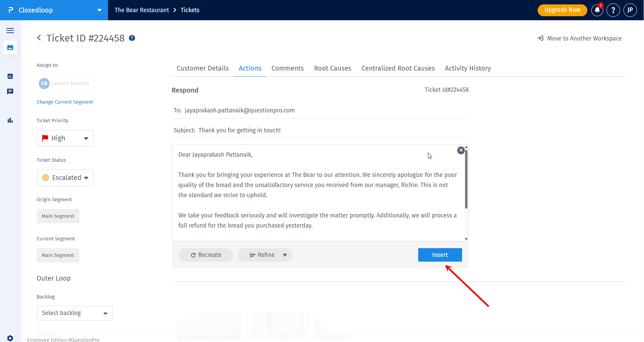Expand the Closedloop product dropdown
Screen dimensions: 644x342
click(x=100, y=10)
